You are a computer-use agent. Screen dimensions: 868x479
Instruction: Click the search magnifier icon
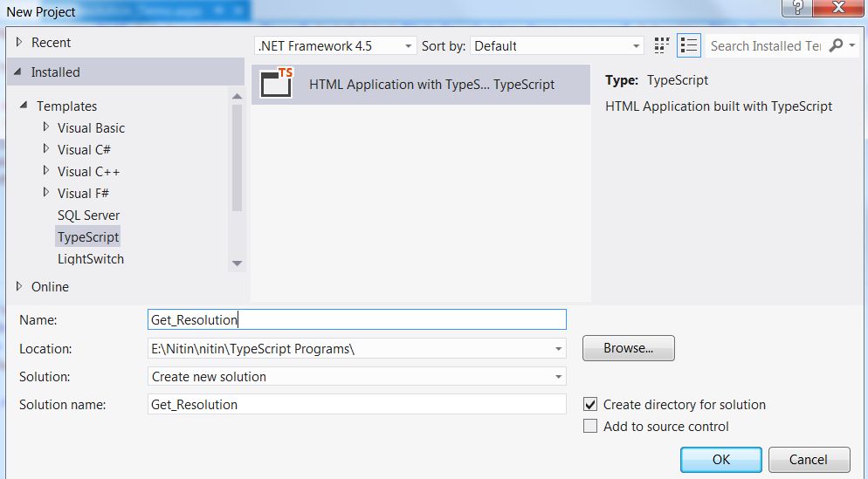coord(836,45)
